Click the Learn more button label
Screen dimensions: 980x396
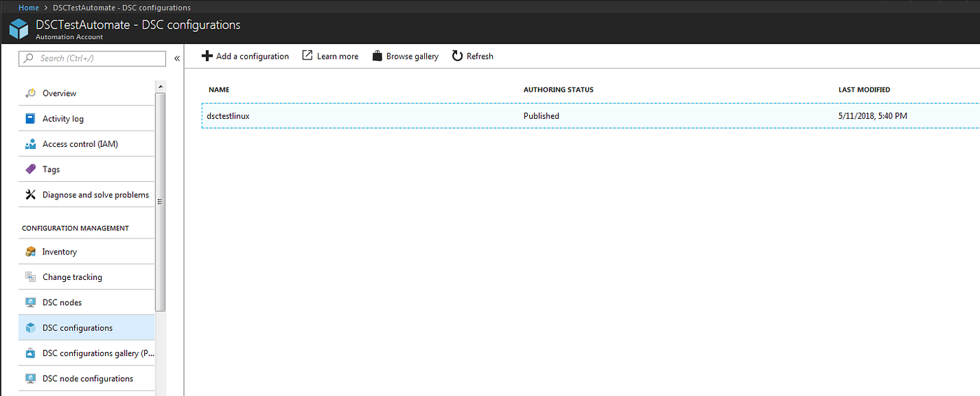click(x=337, y=56)
